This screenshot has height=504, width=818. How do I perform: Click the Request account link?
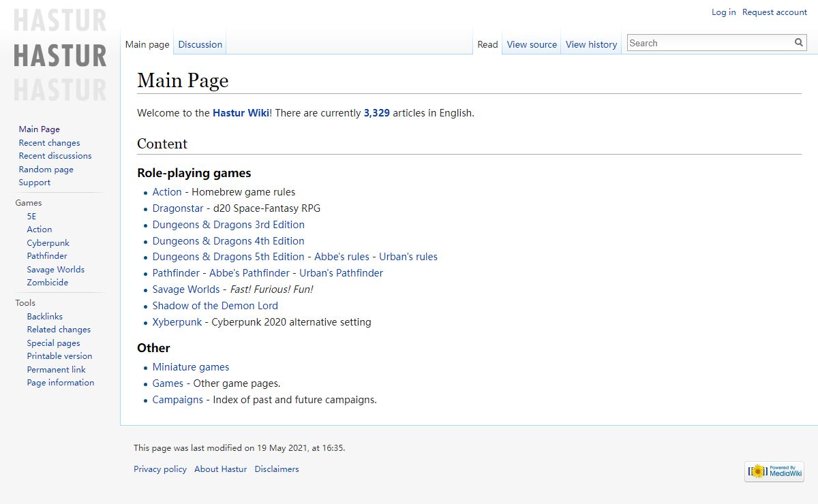pos(774,12)
